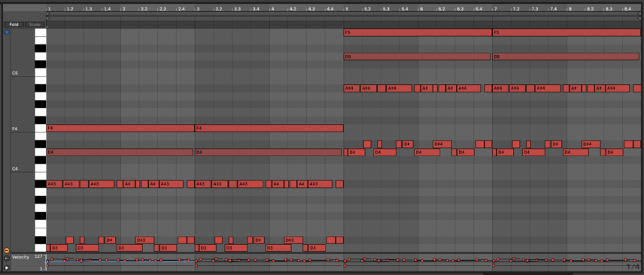Toggle the blue headphone preview icon

point(7,32)
